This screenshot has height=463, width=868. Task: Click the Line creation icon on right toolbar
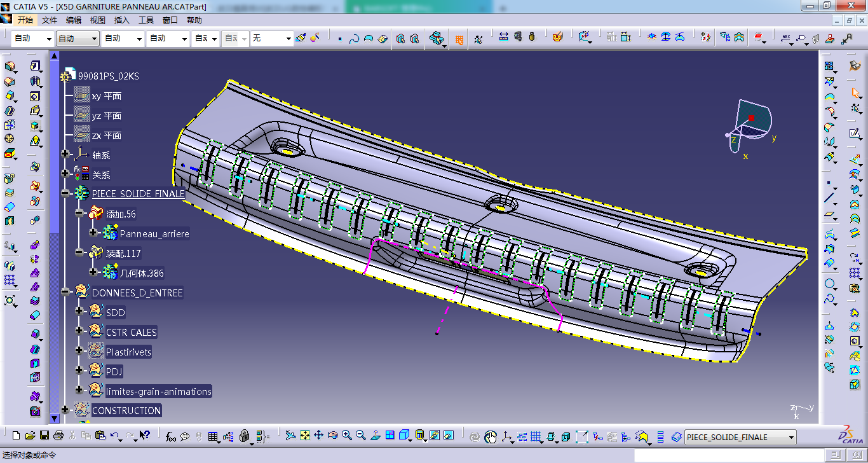pyautogui.click(x=829, y=198)
